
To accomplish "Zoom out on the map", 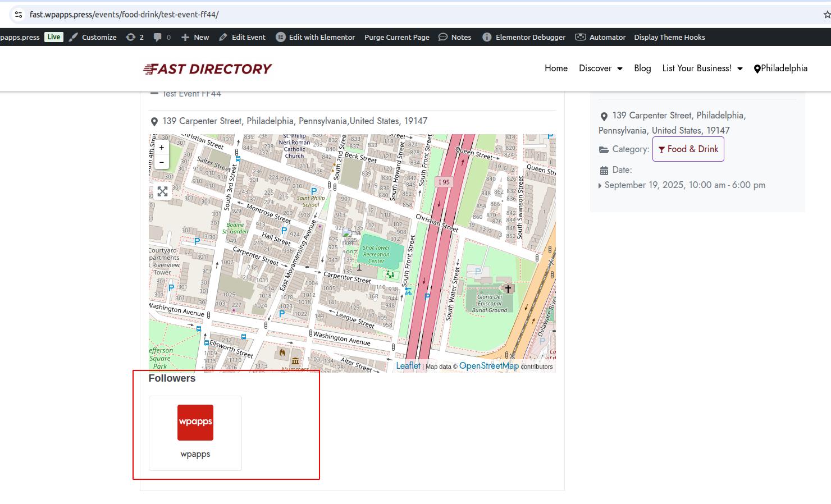I will point(162,162).
